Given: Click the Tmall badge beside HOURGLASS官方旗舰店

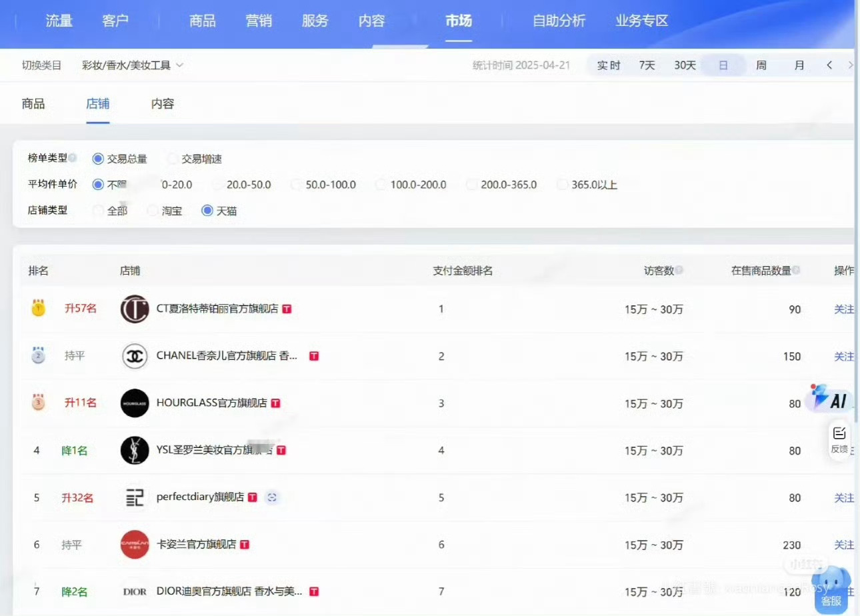Looking at the screenshot, I should [276, 403].
